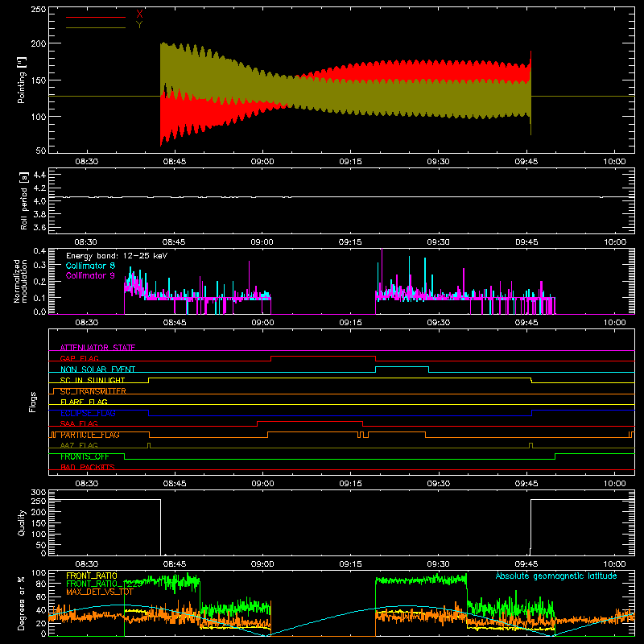Click the 'Pointing' vertical axis title
The height and width of the screenshot is (644, 644).
tap(22, 80)
